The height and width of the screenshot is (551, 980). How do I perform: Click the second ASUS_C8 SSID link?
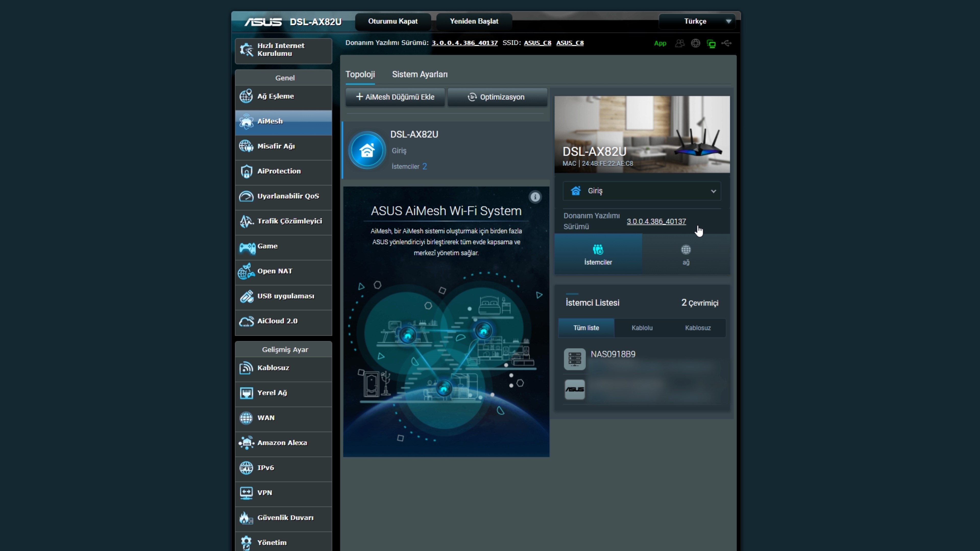coord(570,43)
